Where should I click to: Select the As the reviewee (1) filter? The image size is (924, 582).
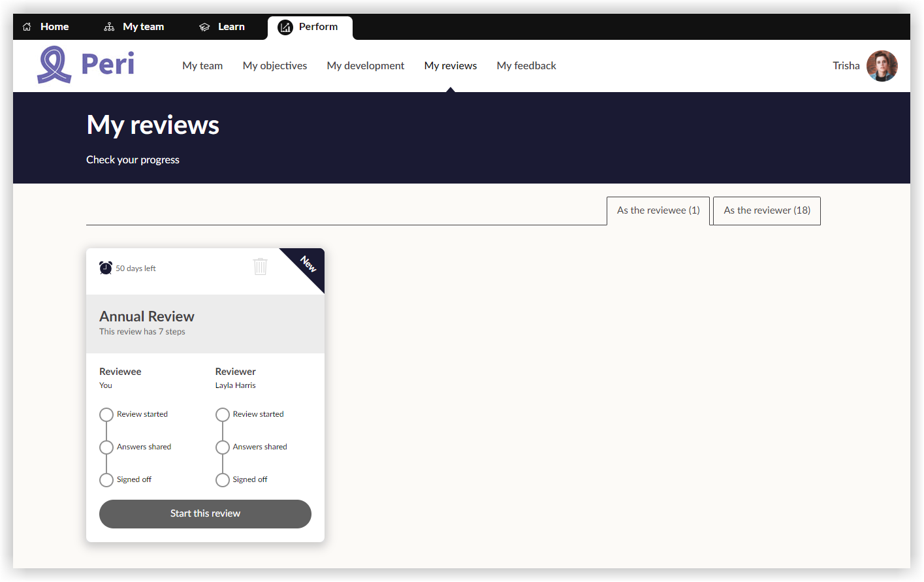click(658, 210)
